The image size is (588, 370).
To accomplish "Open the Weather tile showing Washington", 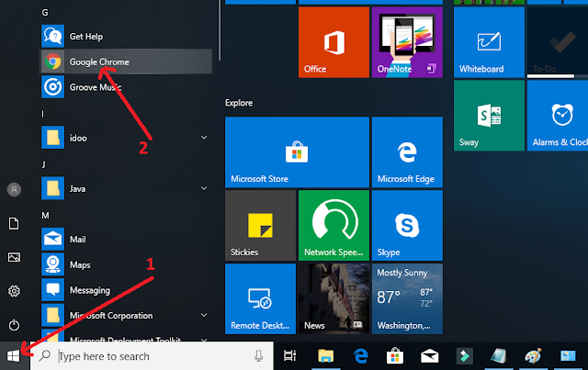I will click(407, 298).
